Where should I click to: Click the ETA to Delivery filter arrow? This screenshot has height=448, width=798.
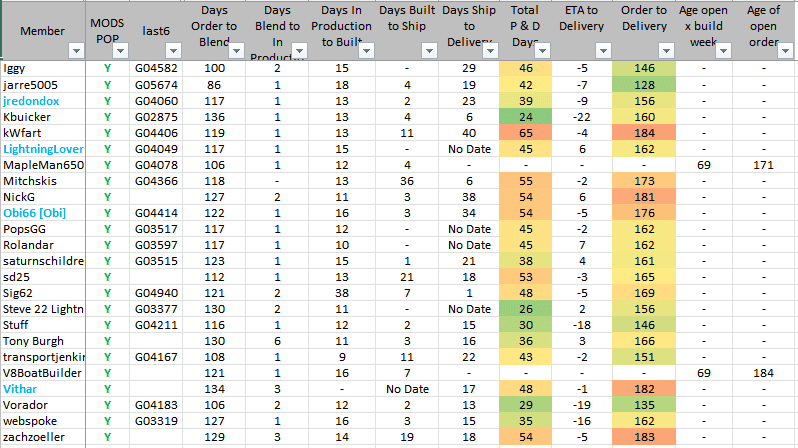(602, 50)
